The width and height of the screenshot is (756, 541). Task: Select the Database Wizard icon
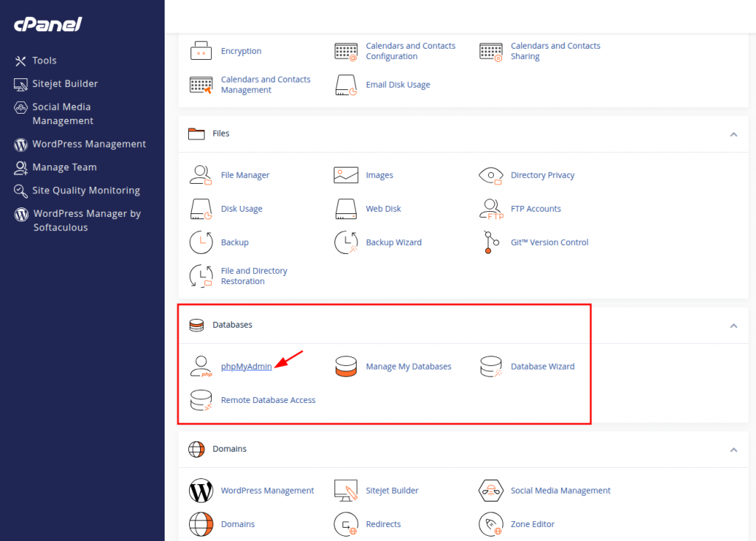(x=491, y=366)
